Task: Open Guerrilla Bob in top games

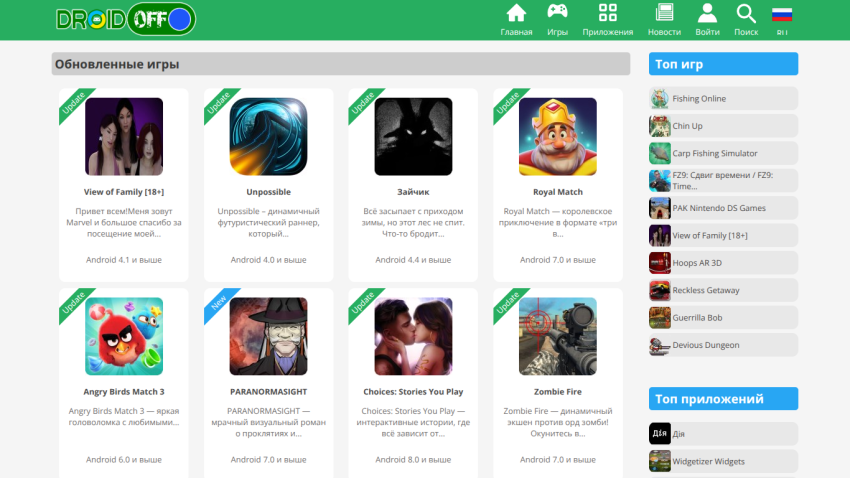Action: (x=723, y=318)
